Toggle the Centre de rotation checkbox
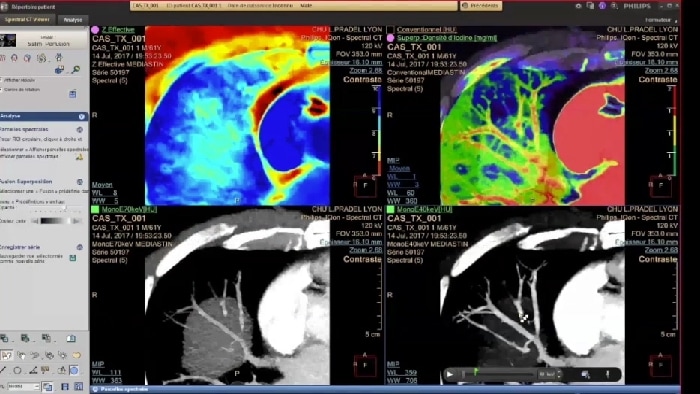Screen dimensions: 700x394 point(2,90)
